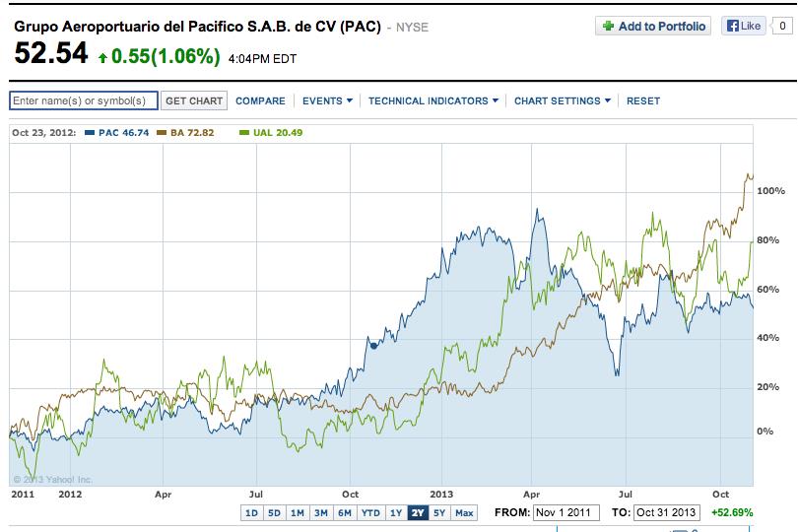798x532 pixels.
Task: Click the 4:04PM EDT timestamp
Action: click(262, 59)
